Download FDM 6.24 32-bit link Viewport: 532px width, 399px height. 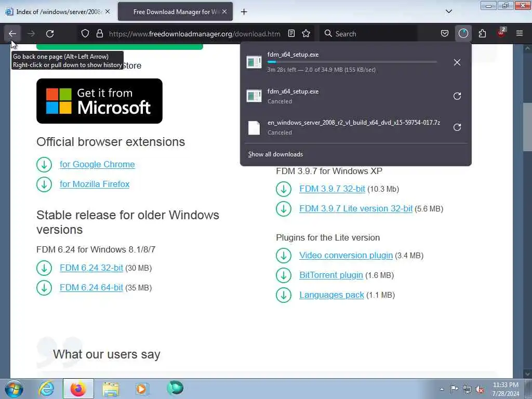pyautogui.click(x=91, y=268)
